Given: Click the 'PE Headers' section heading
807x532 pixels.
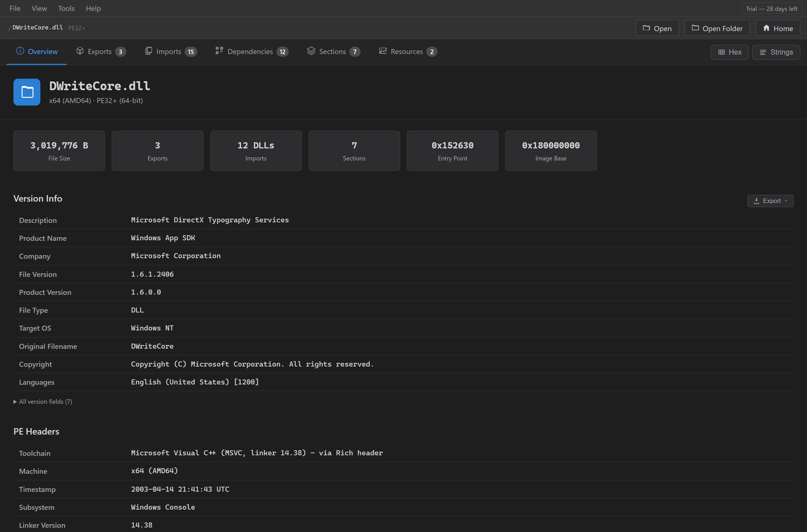Looking at the screenshot, I should [36, 431].
